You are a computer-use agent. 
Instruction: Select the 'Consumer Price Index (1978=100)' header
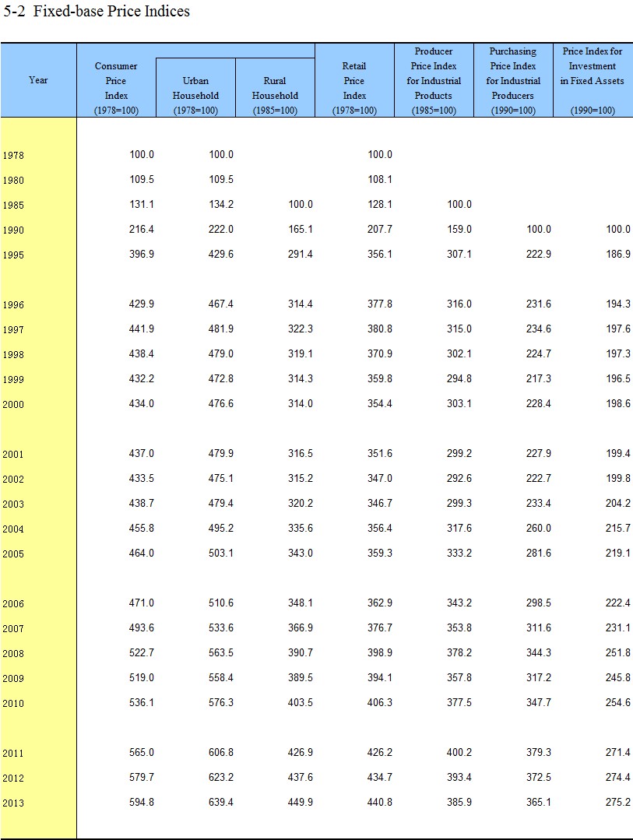click(116, 88)
